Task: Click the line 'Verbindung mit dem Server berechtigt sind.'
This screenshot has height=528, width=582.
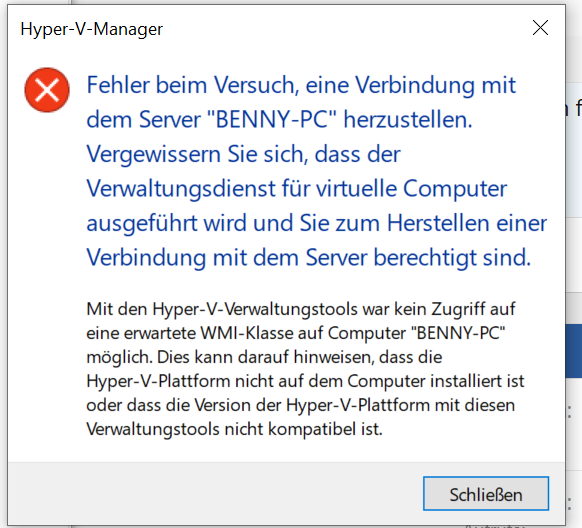Action: (x=308, y=258)
